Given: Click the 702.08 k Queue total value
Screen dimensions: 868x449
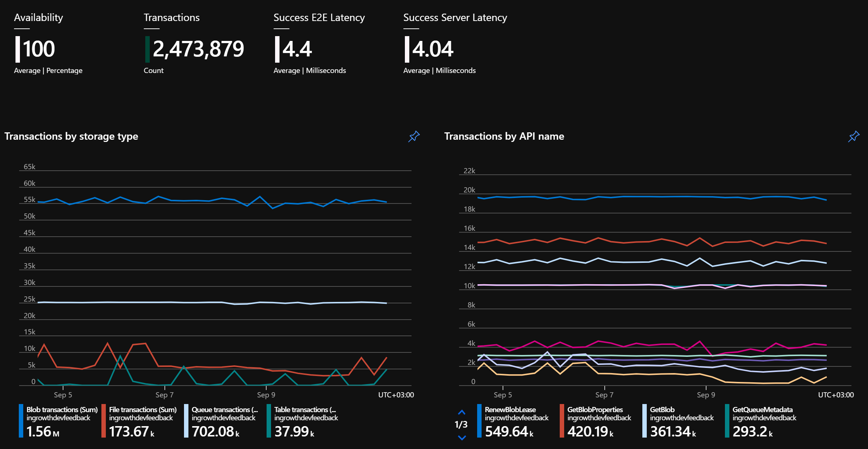Looking at the screenshot, I should pyautogui.click(x=216, y=431).
